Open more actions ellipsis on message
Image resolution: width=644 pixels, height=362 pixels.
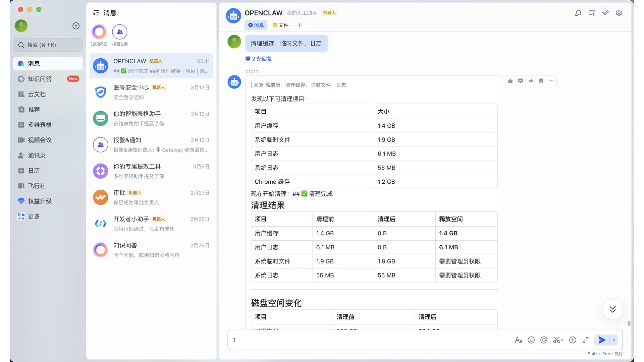point(551,81)
